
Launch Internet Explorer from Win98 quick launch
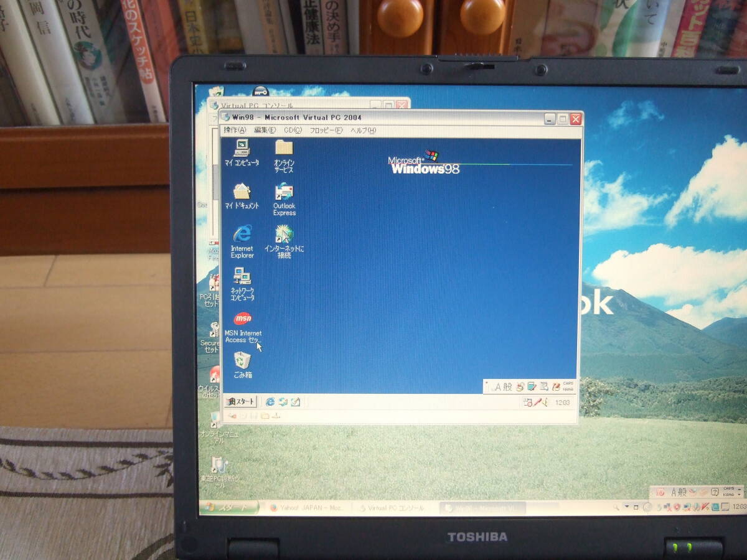coord(270,402)
